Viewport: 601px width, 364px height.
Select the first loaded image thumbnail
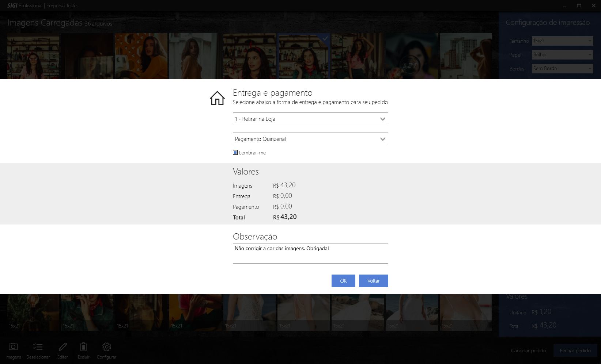(x=33, y=56)
